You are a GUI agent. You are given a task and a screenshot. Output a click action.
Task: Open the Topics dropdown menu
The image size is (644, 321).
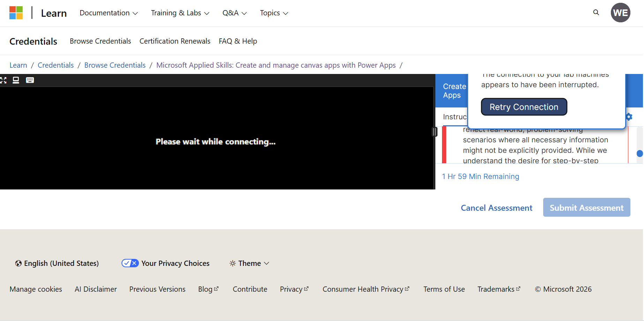(x=274, y=13)
